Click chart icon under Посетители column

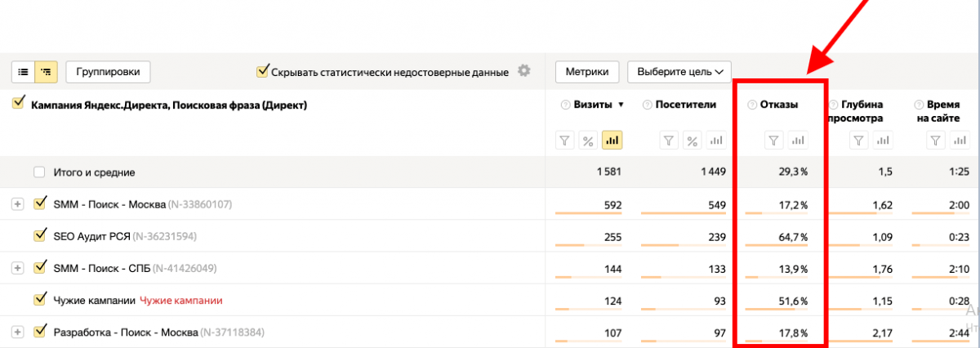tap(716, 141)
